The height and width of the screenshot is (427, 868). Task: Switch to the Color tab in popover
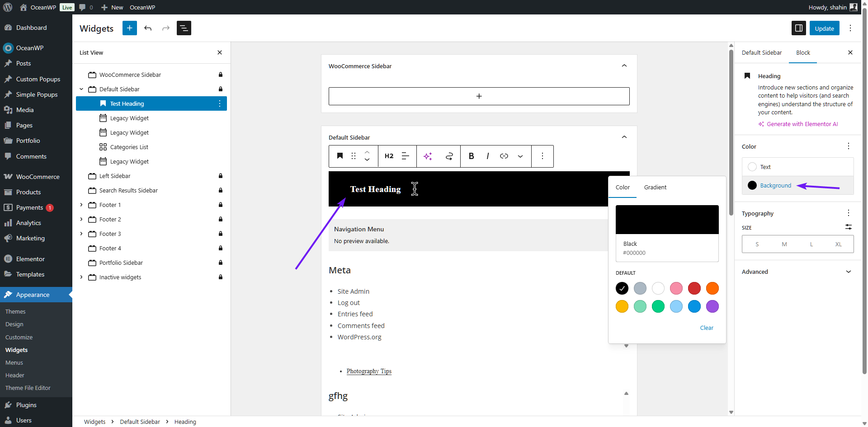623,187
